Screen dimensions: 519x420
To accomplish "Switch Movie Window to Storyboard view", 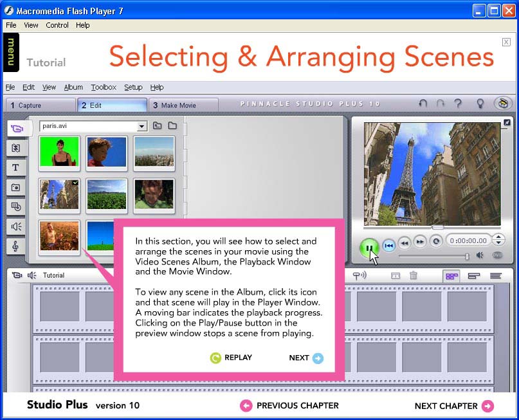I will (x=452, y=275).
